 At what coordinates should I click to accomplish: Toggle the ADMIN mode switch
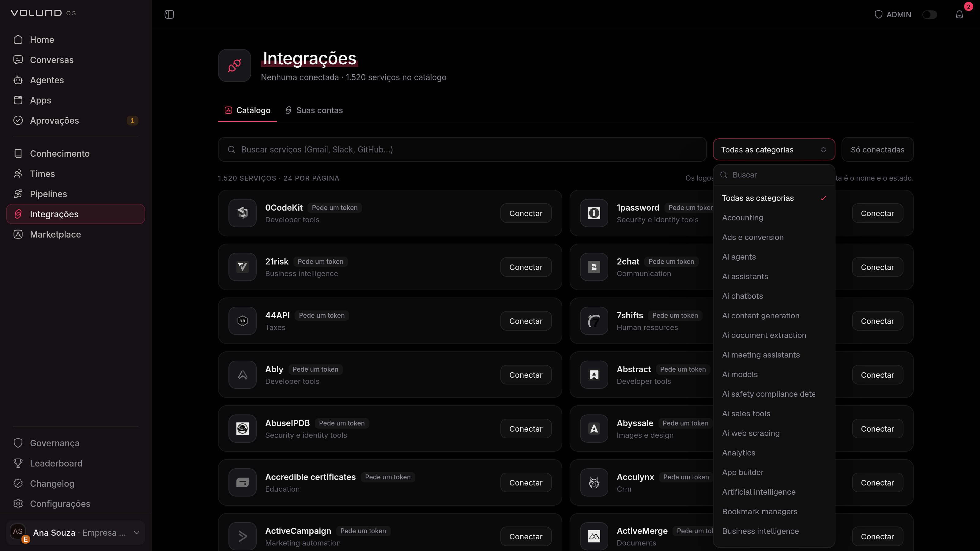click(x=930, y=14)
